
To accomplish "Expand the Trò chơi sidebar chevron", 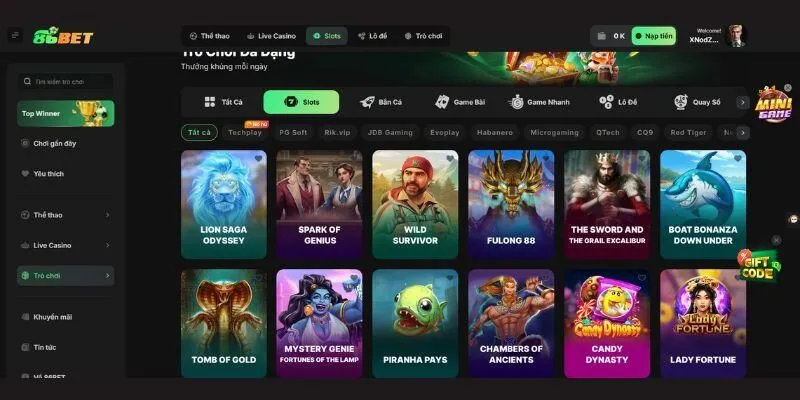I will pos(107,276).
